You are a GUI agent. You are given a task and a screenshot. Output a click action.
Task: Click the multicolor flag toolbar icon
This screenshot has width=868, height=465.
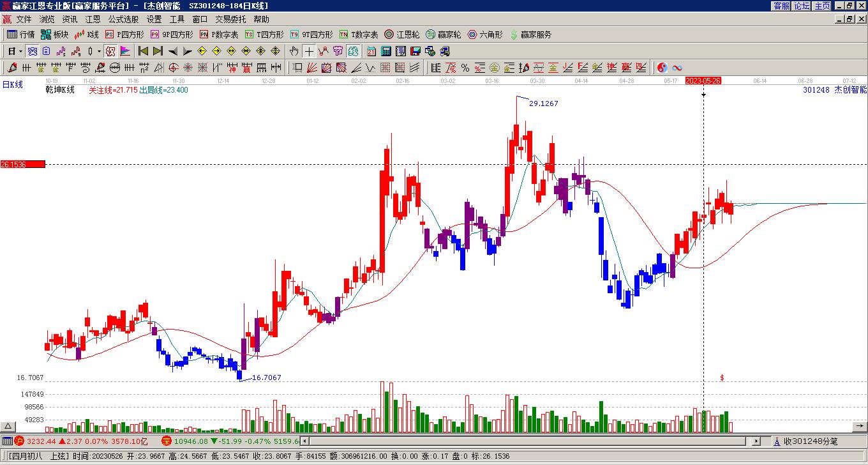125,51
